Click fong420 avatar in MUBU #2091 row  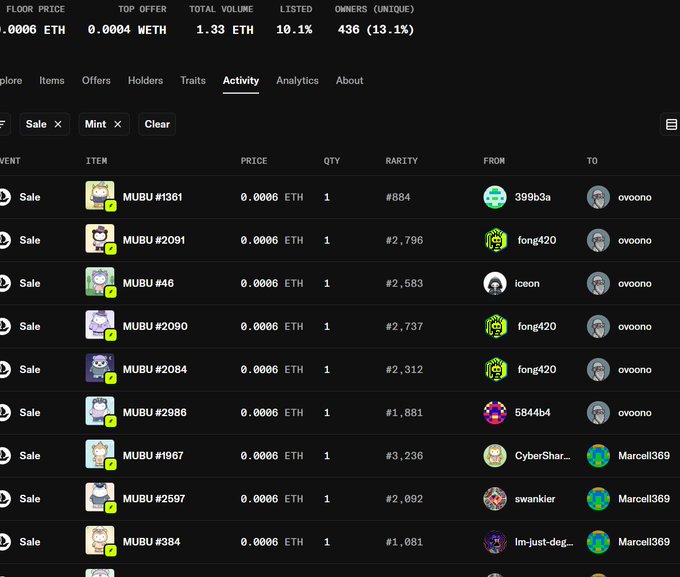pos(495,240)
